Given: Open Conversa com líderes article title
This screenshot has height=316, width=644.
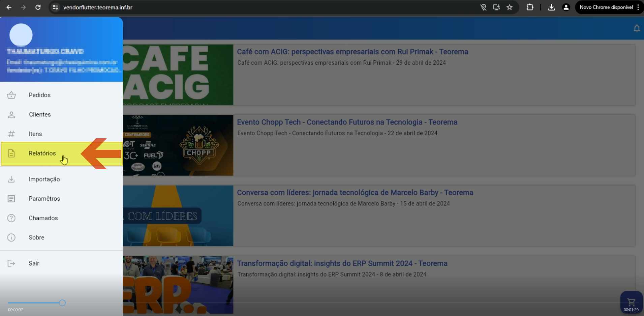Looking at the screenshot, I should coord(355,193).
